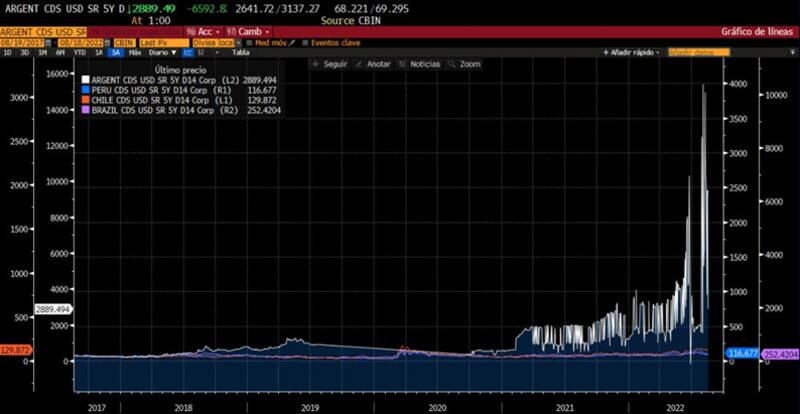Activate the Zoom magnifier tool
Screen dimensions: 800x414
click(x=464, y=64)
